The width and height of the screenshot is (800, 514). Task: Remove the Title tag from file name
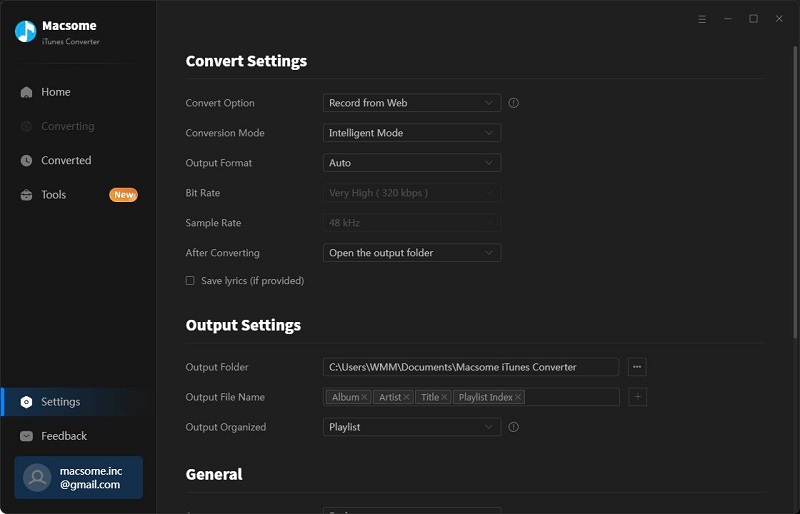444,397
